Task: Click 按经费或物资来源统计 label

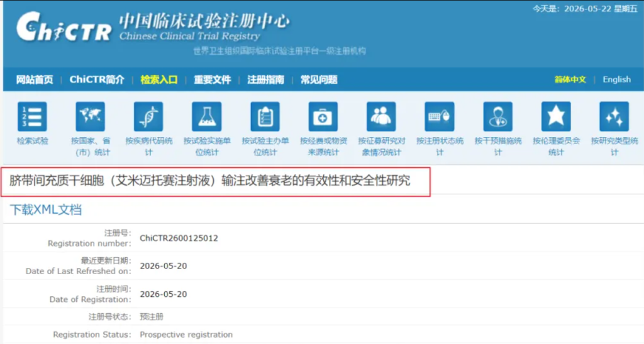Action: 323,147
